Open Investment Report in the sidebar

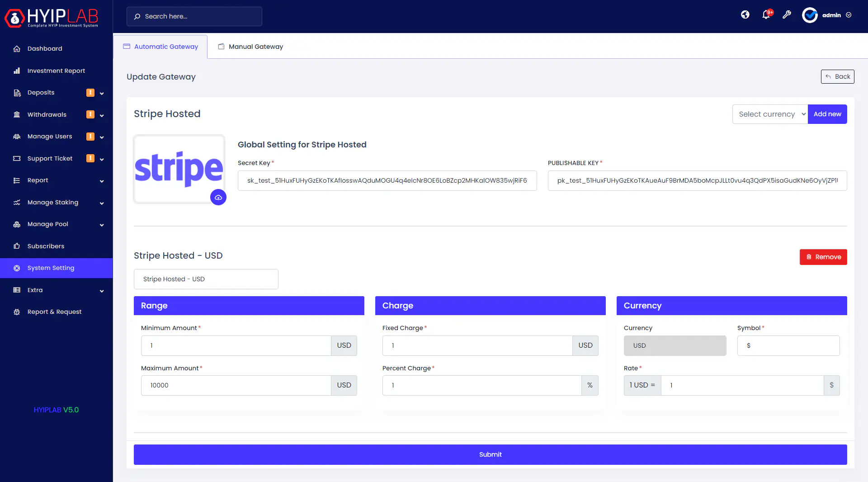tap(57, 71)
